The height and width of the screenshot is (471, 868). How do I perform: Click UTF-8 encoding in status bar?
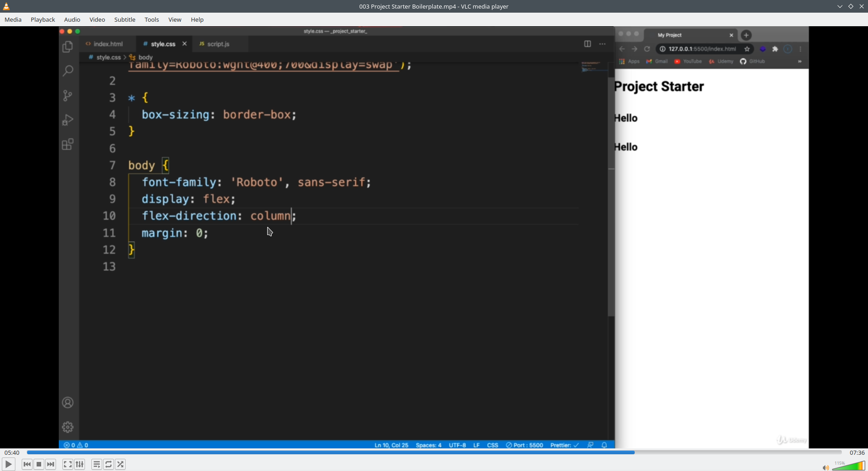pyautogui.click(x=457, y=445)
